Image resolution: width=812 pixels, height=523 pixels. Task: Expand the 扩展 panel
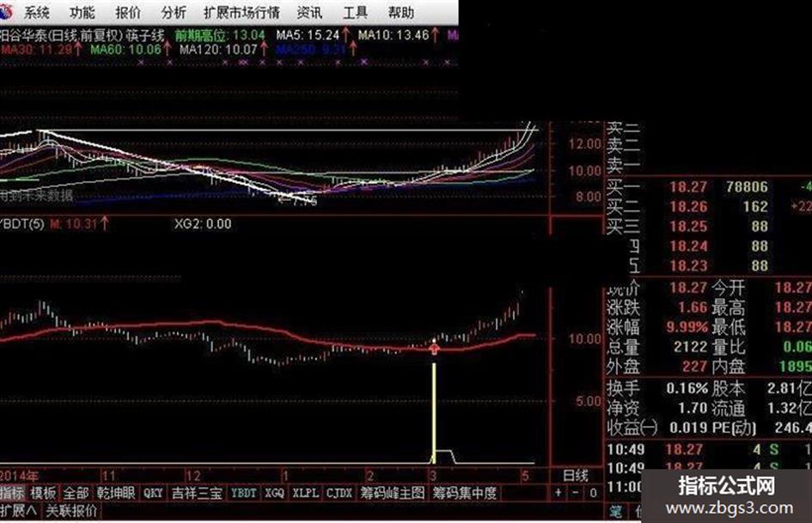click(18, 511)
